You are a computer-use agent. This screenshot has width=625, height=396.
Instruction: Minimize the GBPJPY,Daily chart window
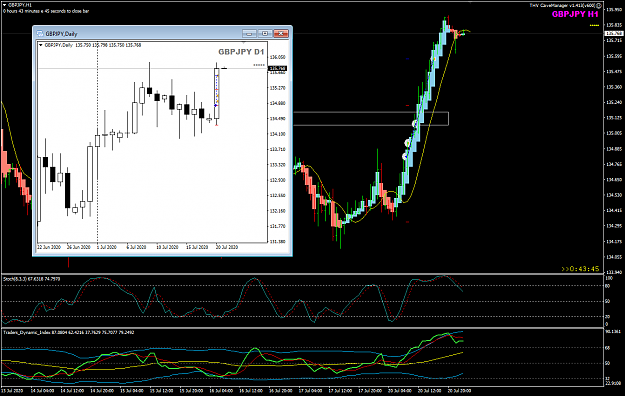(250, 33)
